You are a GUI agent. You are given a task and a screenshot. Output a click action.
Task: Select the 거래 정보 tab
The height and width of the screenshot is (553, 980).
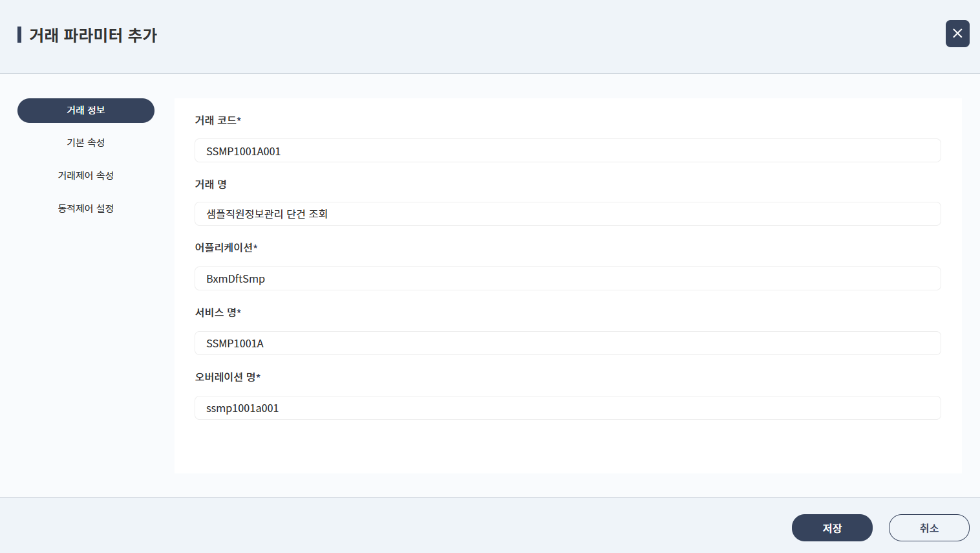tap(86, 111)
